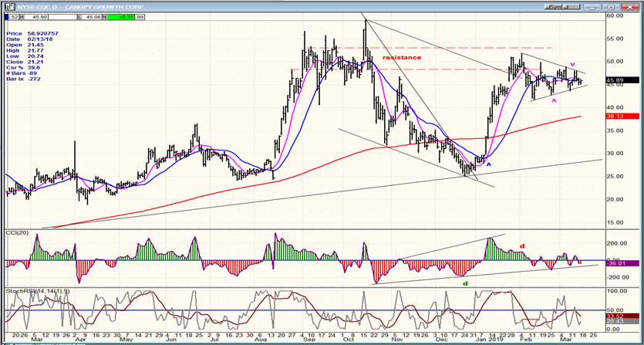Click the 60.00 price axis label
Viewport: 644px width, 345px height.
(x=616, y=15)
